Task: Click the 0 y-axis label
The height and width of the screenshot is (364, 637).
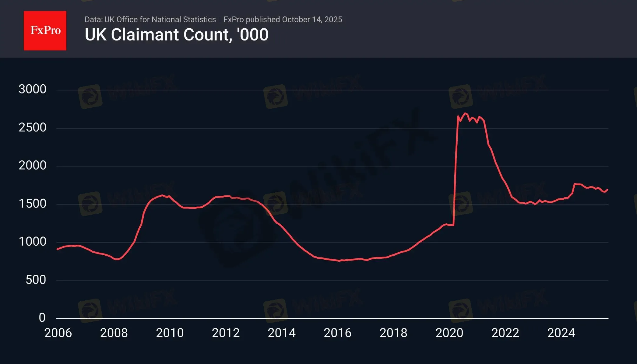Action: point(42,318)
